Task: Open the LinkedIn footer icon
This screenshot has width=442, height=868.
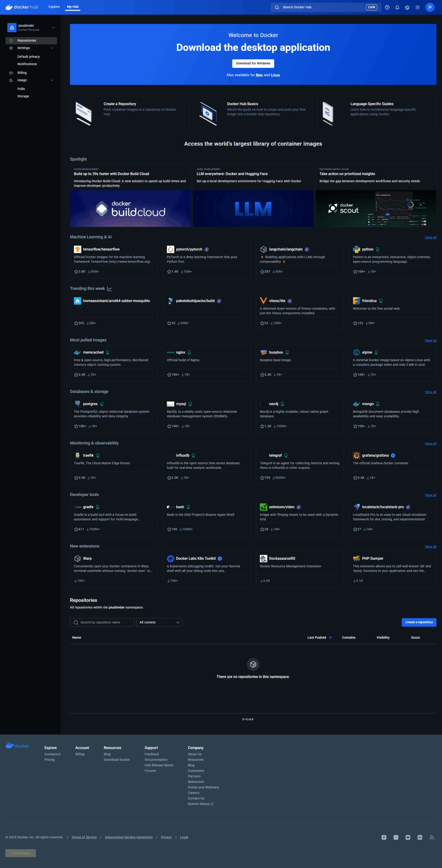Action: coord(420,837)
